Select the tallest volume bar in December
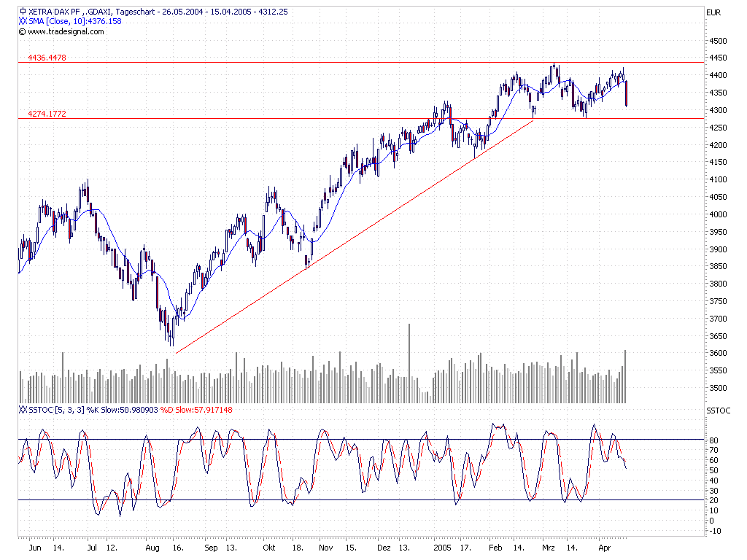The height and width of the screenshot is (560, 747). pos(409,363)
